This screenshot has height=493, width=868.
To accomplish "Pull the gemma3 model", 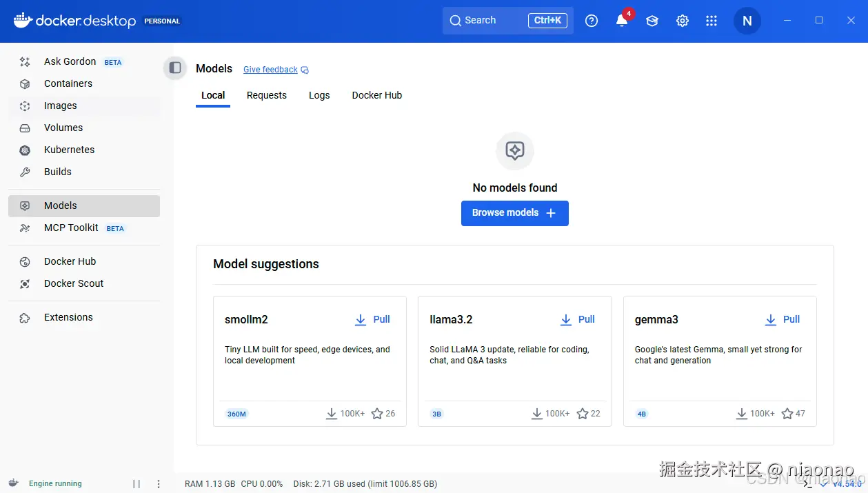I will pos(783,319).
